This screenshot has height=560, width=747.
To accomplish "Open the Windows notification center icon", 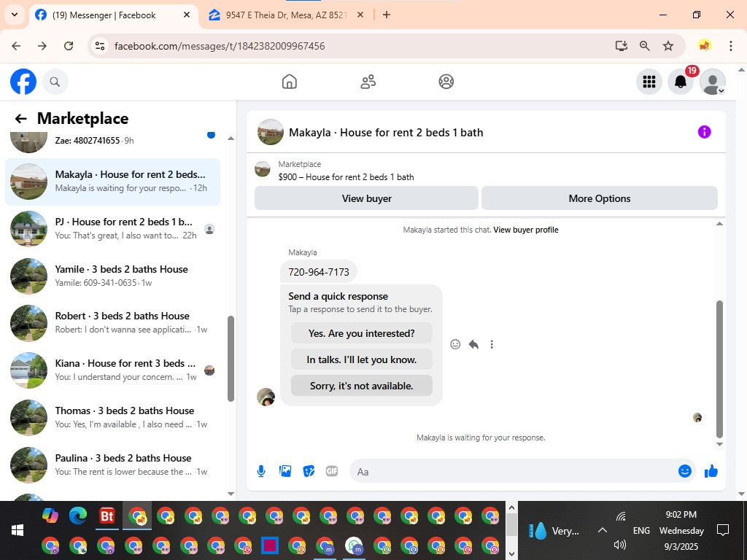I will [x=723, y=530].
